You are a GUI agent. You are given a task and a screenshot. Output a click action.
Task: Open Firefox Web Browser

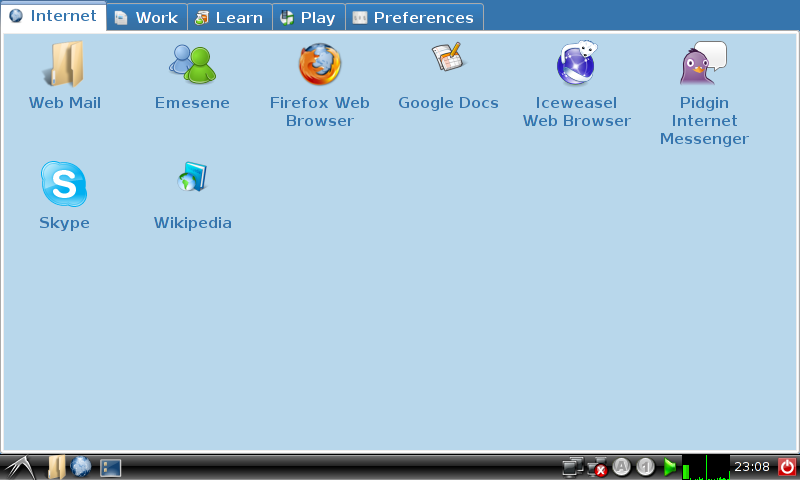tap(320, 66)
